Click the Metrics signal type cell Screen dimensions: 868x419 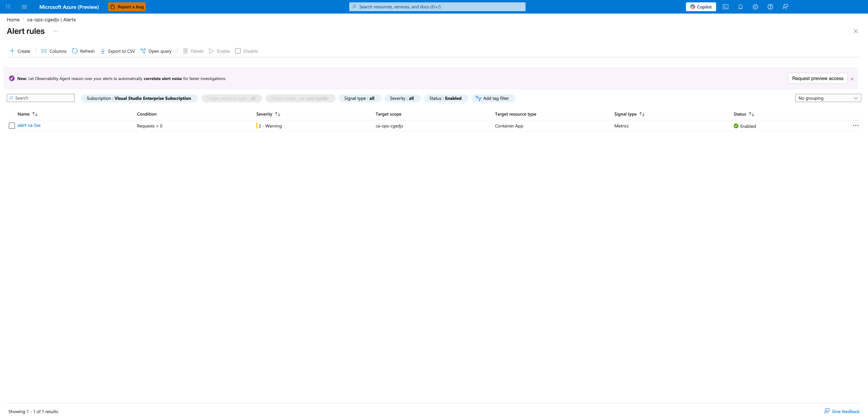pyautogui.click(x=621, y=126)
